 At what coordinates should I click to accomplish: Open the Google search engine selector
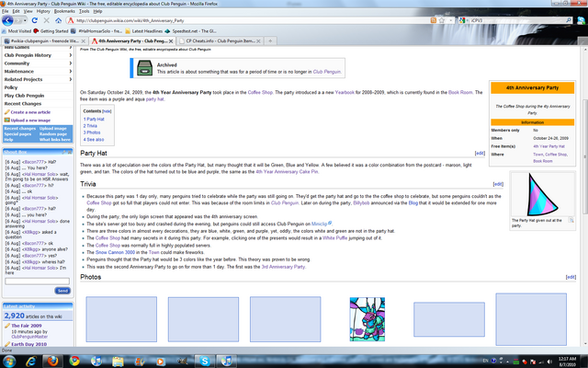click(x=463, y=20)
